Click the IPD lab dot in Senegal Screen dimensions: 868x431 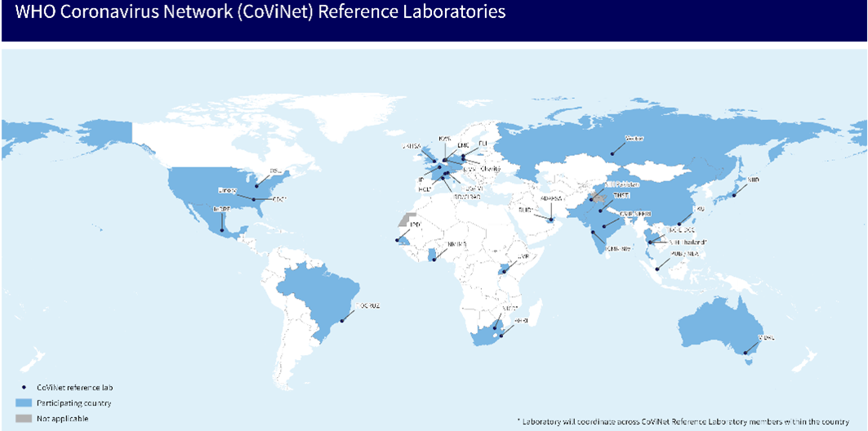point(397,240)
